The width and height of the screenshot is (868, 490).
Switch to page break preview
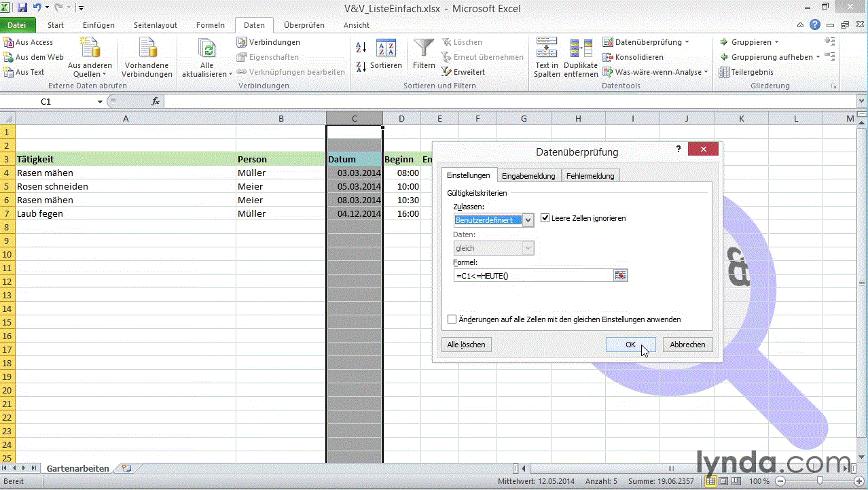(735, 481)
